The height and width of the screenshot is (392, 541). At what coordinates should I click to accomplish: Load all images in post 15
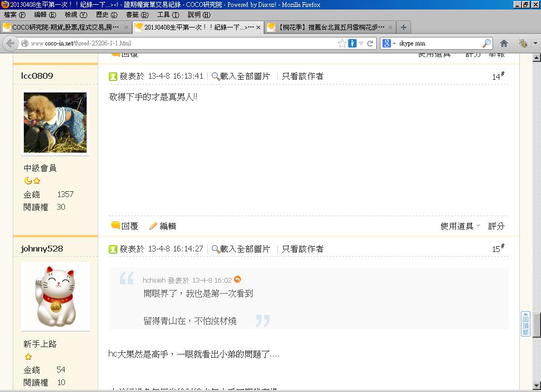click(x=241, y=249)
